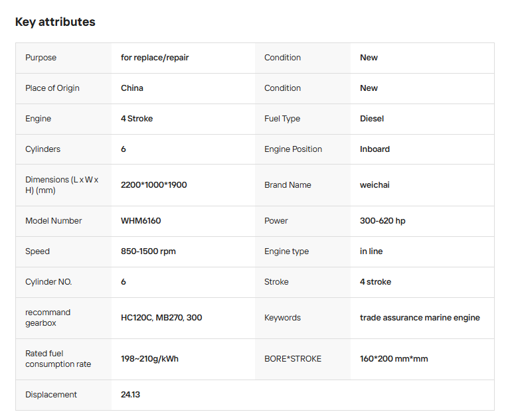Viewport: 512px width, 420px height.
Task: Click the 'in line' engine type value
Action: [x=371, y=251]
